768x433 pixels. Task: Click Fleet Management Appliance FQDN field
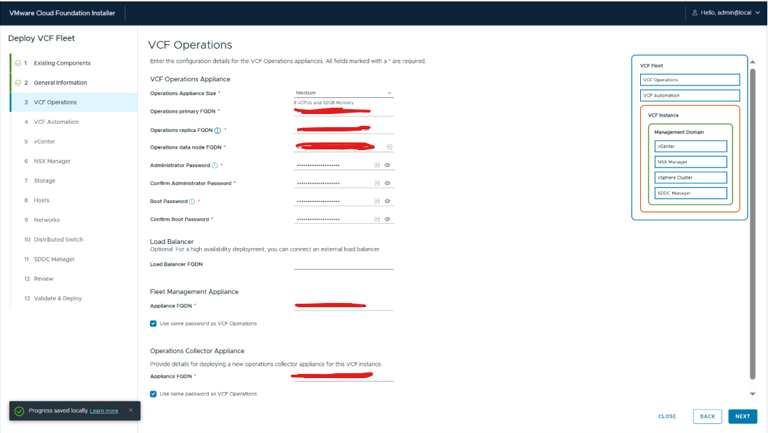pos(344,306)
